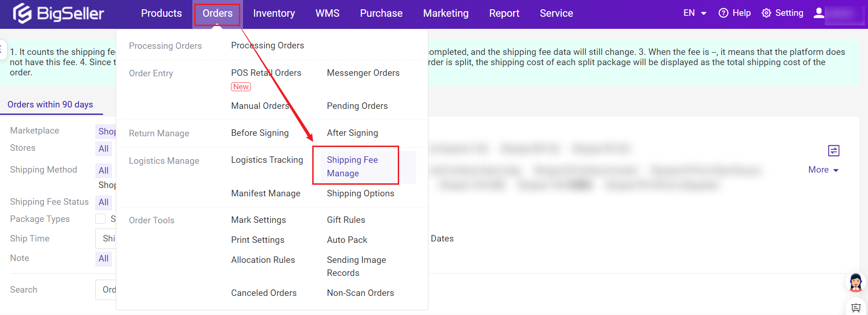Open the Marketing menu
This screenshot has width=868, height=315.
[446, 13]
